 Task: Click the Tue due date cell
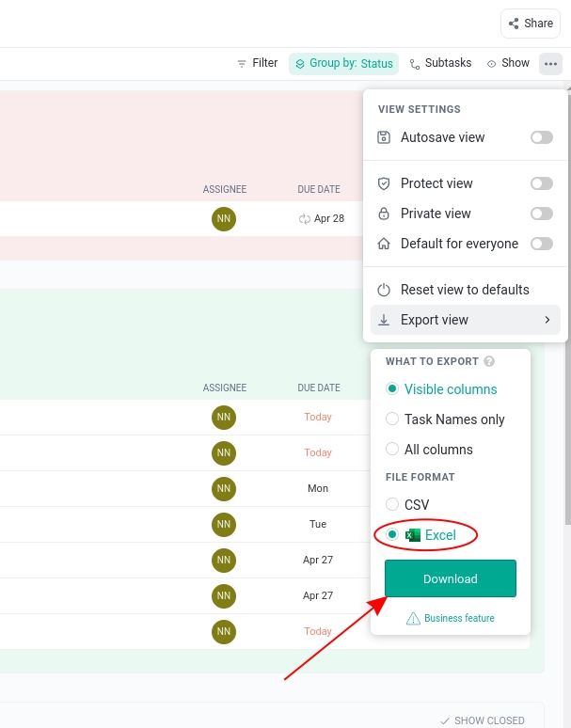coord(318,524)
